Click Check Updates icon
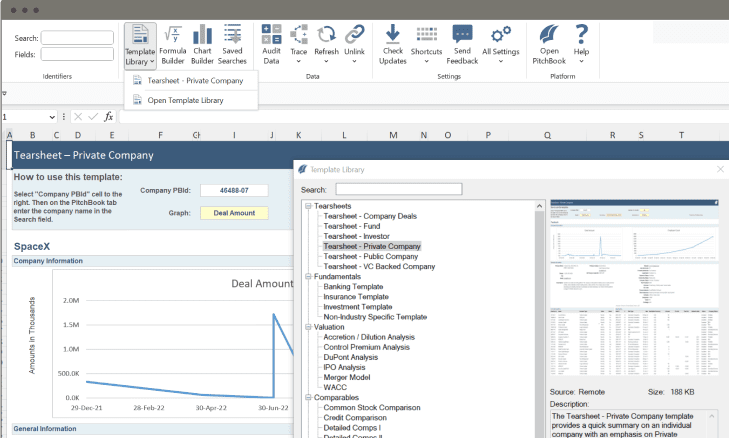Viewport: 729px width, 438px height. [393, 44]
